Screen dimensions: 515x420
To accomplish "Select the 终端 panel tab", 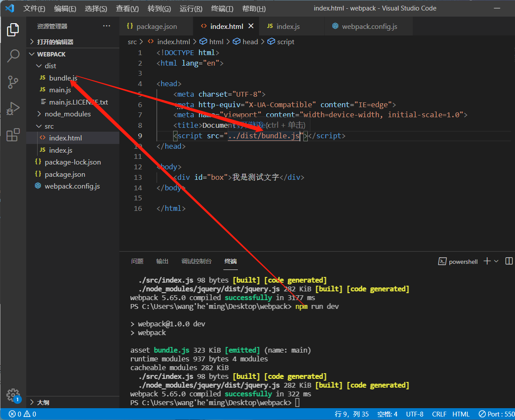I will point(230,261).
